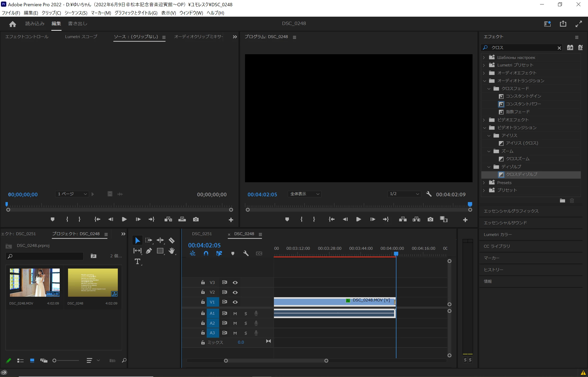Switch to the DSC_0251 timeline tab
The height and width of the screenshot is (377, 588).
click(202, 234)
